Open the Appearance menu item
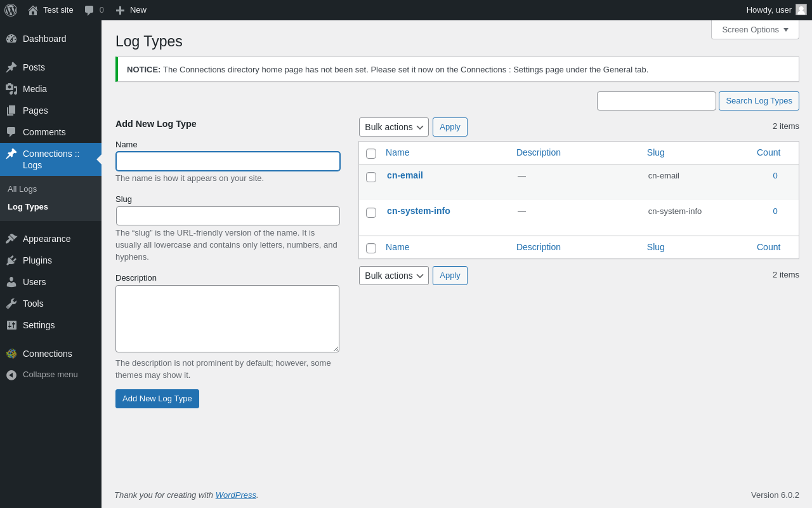This screenshot has height=508, width=812. coord(46,239)
